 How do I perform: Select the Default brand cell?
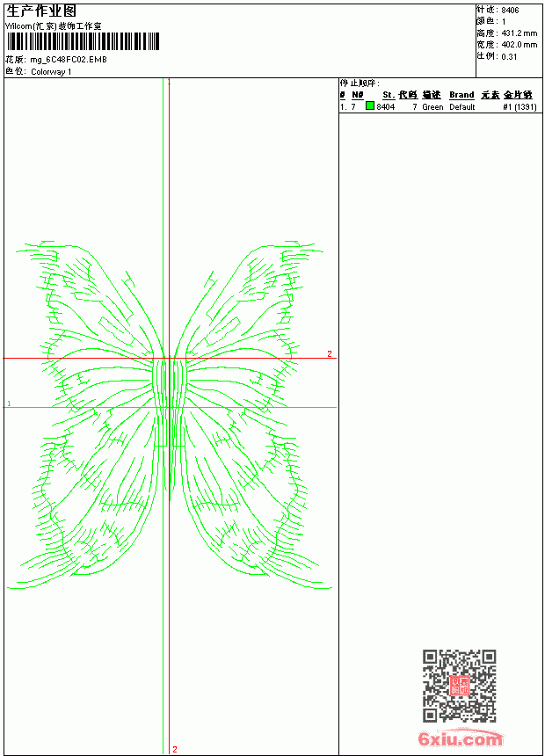pyautogui.click(x=462, y=107)
